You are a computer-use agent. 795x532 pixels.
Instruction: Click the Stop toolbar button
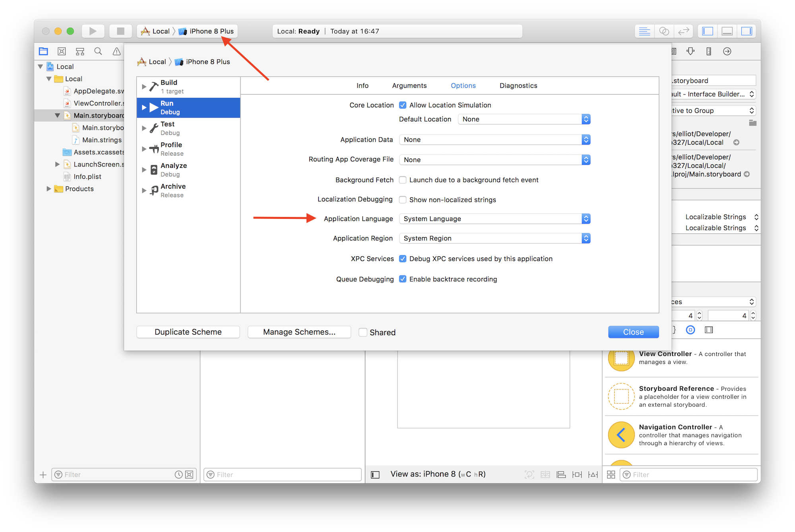click(x=120, y=31)
